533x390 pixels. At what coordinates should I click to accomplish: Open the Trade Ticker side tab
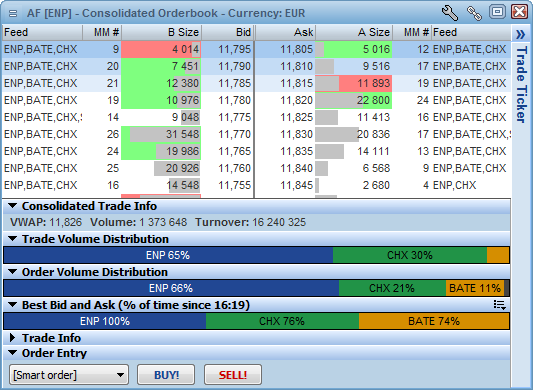click(x=521, y=84)
